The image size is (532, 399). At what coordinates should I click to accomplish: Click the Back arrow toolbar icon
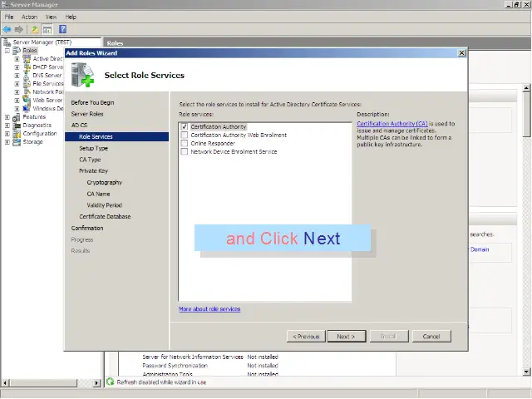(7, 30)
